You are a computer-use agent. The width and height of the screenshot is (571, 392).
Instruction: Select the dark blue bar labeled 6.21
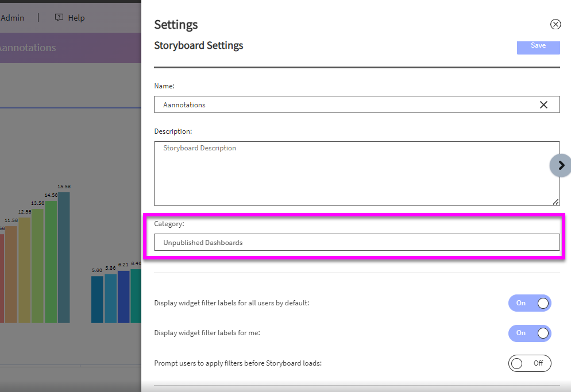(x=124, y=296)
